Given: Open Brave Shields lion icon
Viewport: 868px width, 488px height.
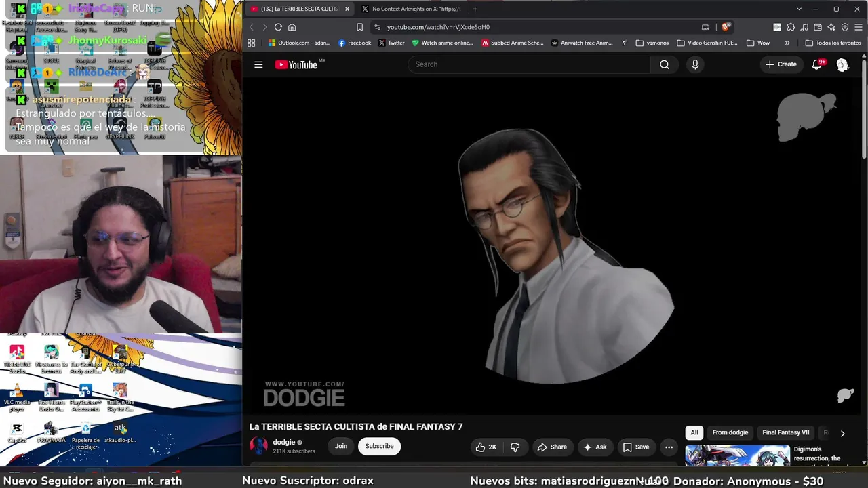Looking at the screenshot, I should (726, 27).
